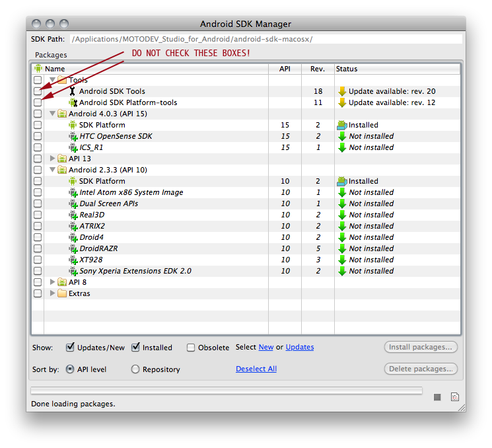
Task: Expand the API 13 node
Action: coord(52,158)
